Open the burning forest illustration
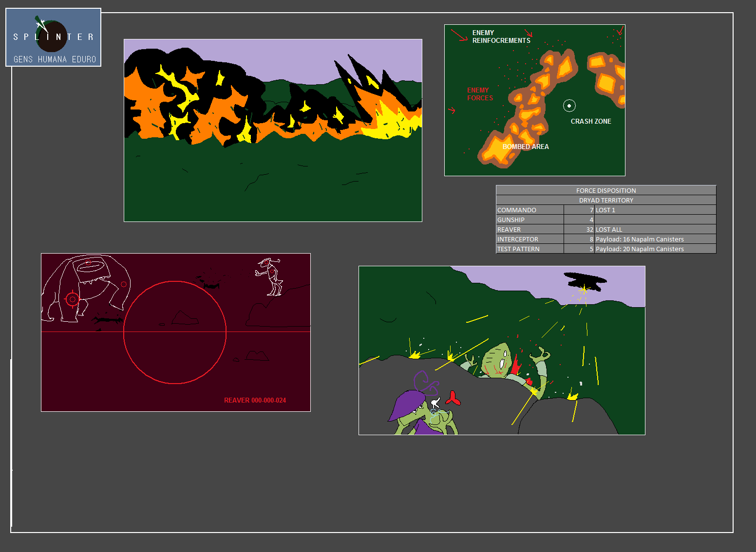Screen dimensions: 756x552 [273, 130]
